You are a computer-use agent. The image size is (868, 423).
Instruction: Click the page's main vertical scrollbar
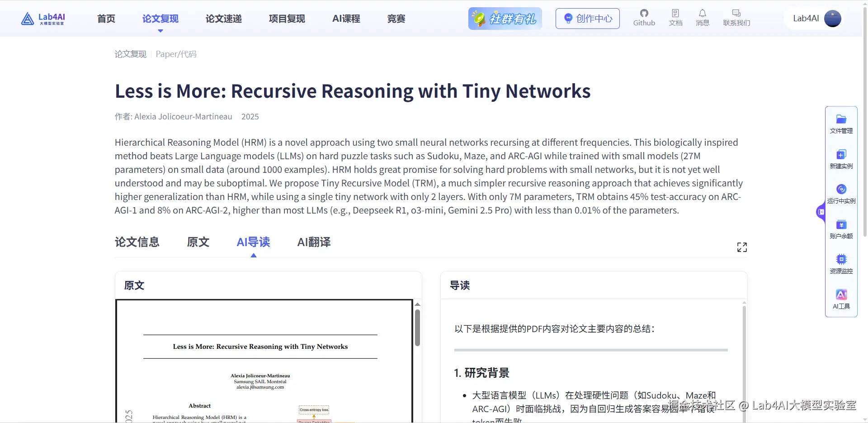[x=865, y=122]
